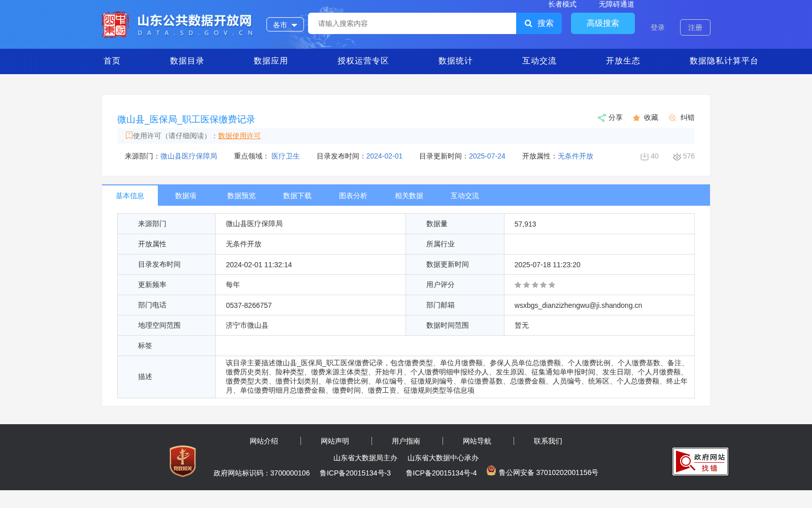Click the 无条件开放 open attribute link
Image resolution: width=812 pixels, height=508 pixels.
(x=576, y=156)
